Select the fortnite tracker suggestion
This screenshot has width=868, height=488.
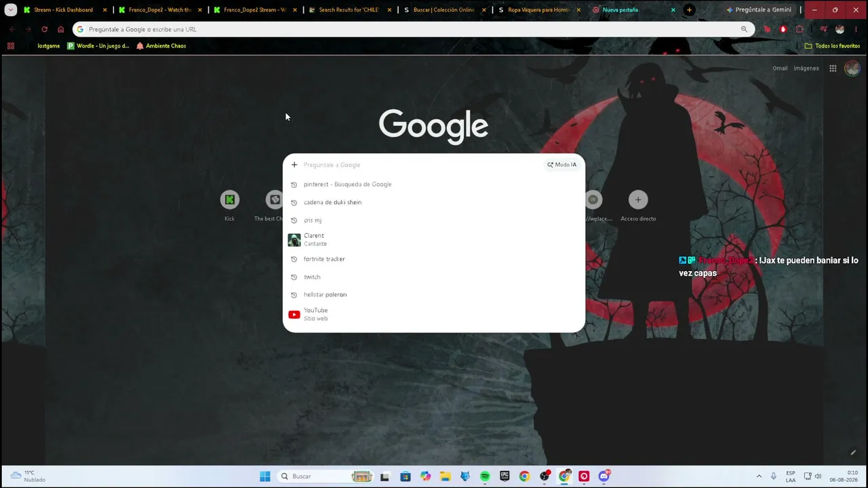point(434,259)
